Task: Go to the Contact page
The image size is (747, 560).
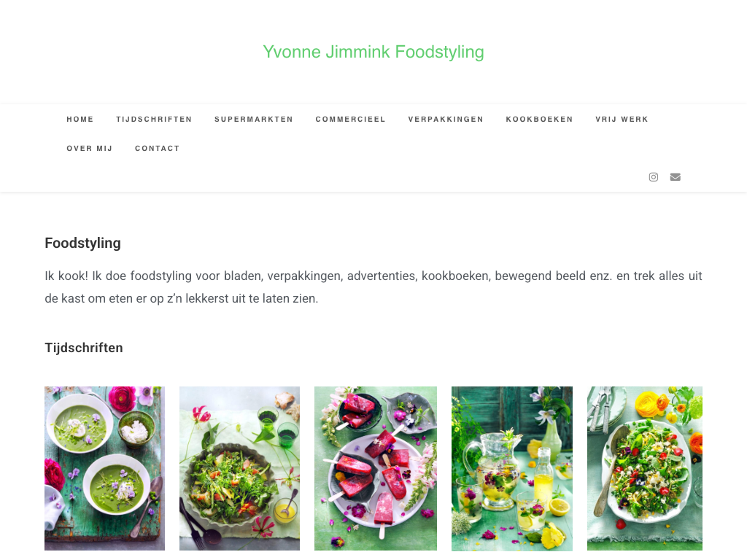Action: coord(158,149)
